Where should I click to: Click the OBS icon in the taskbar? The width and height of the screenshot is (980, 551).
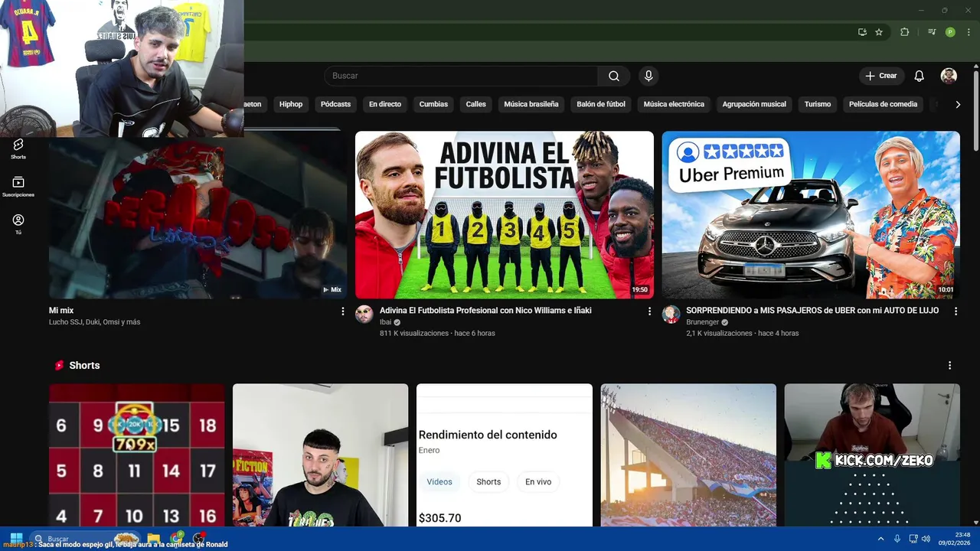coord(199,539)
